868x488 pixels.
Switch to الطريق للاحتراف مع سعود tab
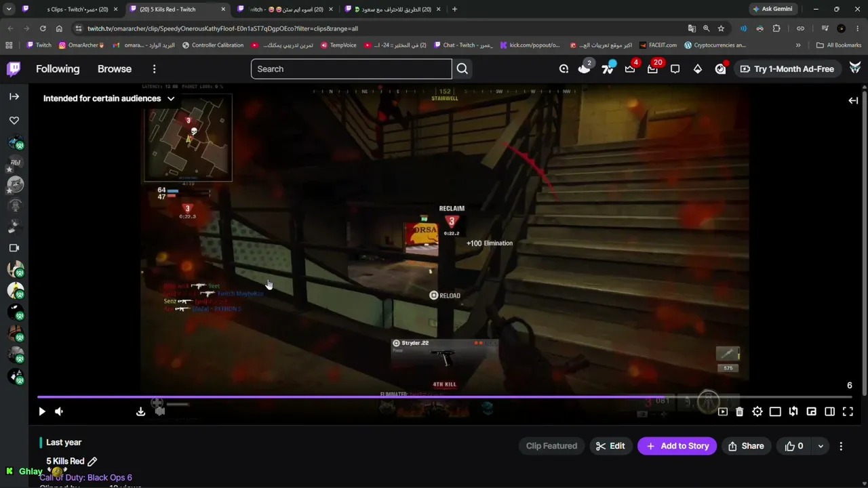pos(392,9)
